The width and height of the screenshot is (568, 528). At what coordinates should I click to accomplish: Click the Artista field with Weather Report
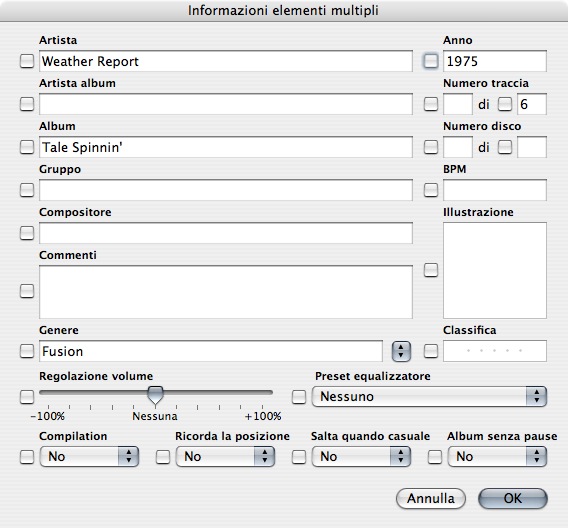tap(226, 61)
